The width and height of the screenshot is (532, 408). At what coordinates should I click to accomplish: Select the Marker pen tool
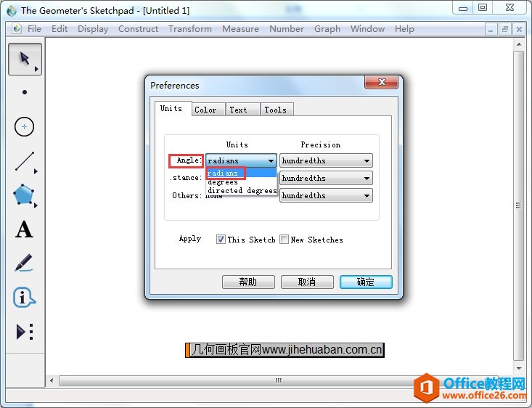coord(24,263)
